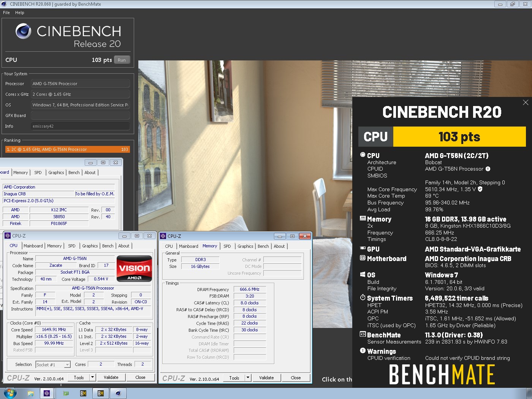Click CPU-Z title icon in CPU window
532x399 pixels.
click(x=8, y=236)
